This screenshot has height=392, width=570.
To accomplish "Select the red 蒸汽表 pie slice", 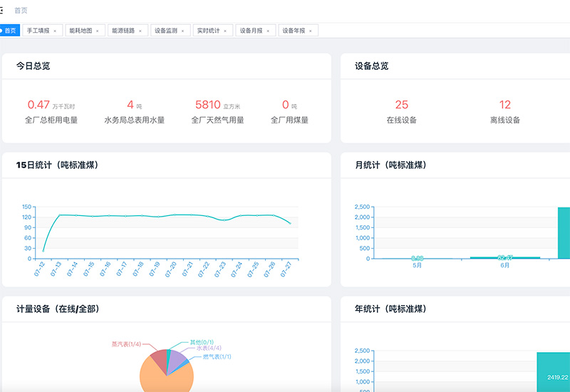I will pos(157,356).
